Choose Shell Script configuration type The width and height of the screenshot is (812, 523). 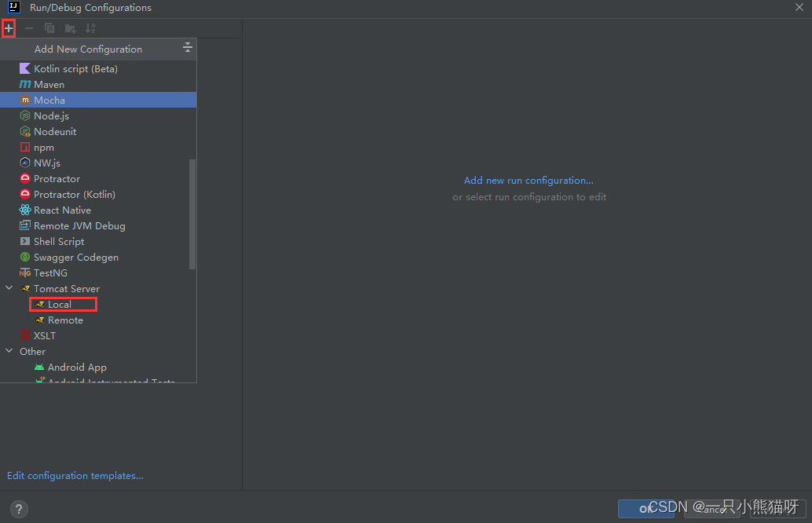coord(98,241)
